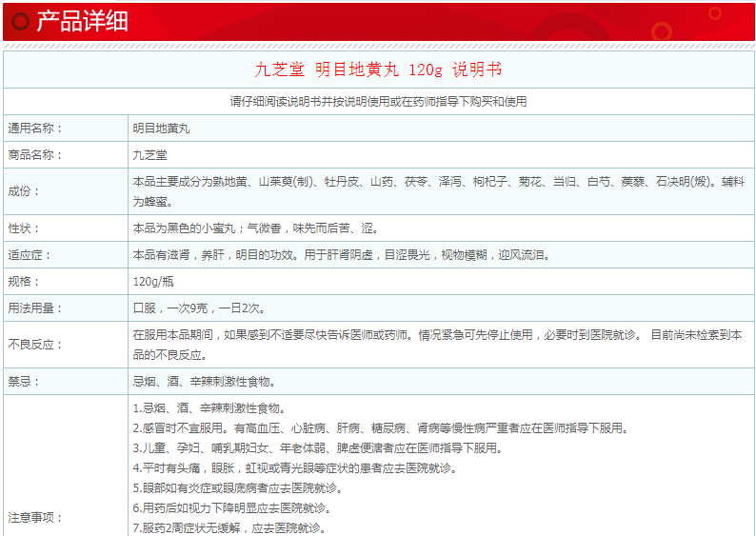Select the value 明目地黄丸 in 通用名称 row

click(x=162, y=129)
